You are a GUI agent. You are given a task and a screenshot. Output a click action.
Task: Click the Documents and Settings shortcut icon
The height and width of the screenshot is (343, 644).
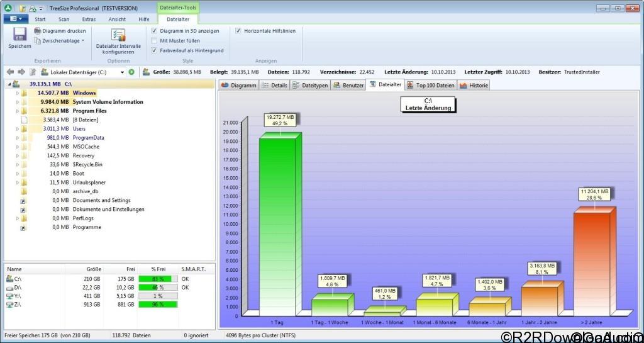[x=23, y=201]
